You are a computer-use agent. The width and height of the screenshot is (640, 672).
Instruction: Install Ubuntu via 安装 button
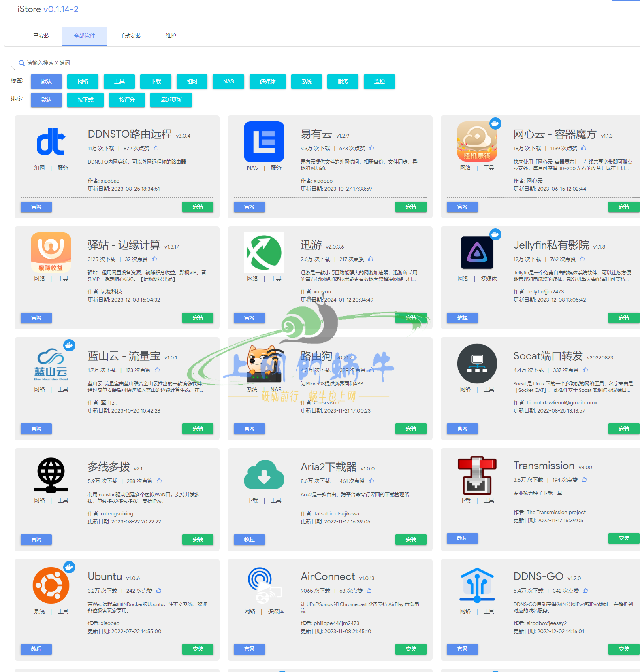click(198, 649)
